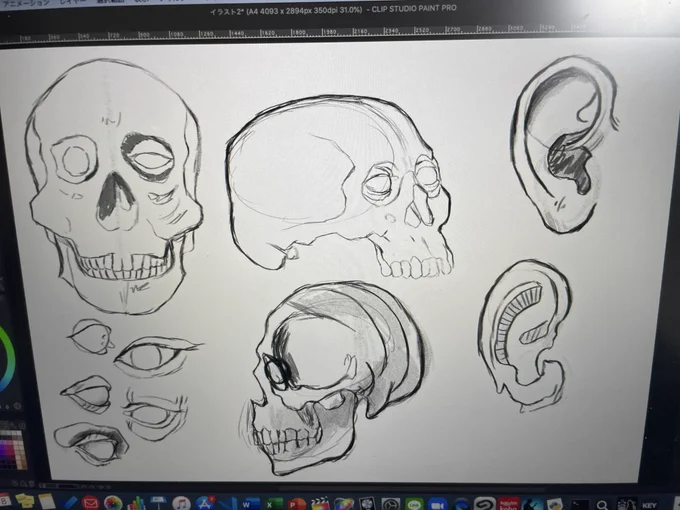The image size is (680, 510).
Task: Open the Rakuten Kobo app in the dock
Action: (508, 504)
